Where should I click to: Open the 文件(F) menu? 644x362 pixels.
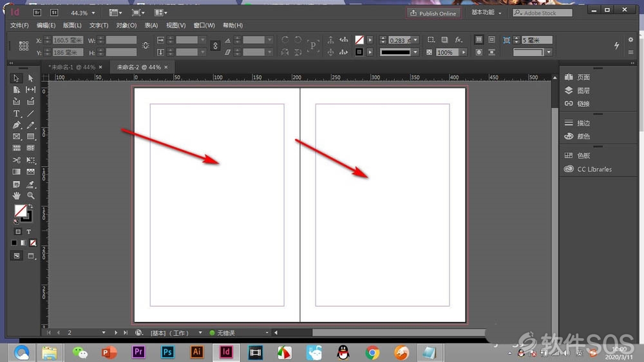[x=19, y=25]
